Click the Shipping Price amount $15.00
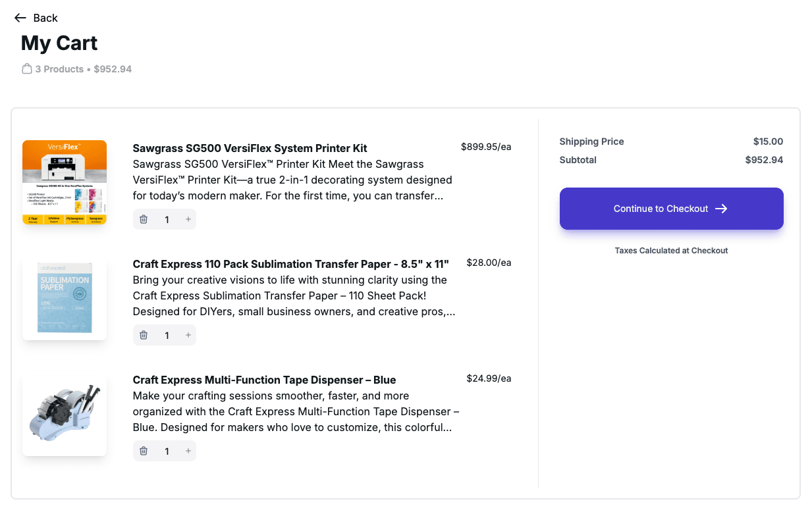Image resolution: width=812 pixels, height=512 pixels. 768,141
